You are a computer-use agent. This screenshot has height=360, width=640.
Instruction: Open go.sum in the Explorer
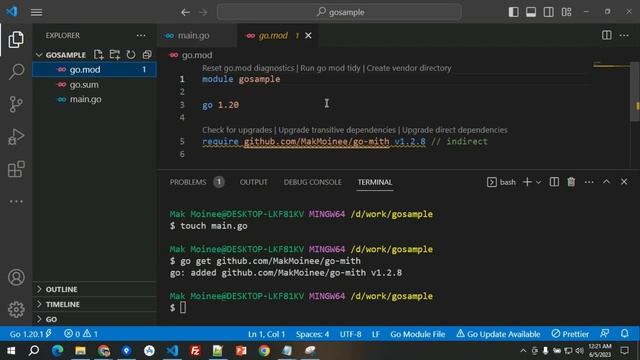pos(94,84)
